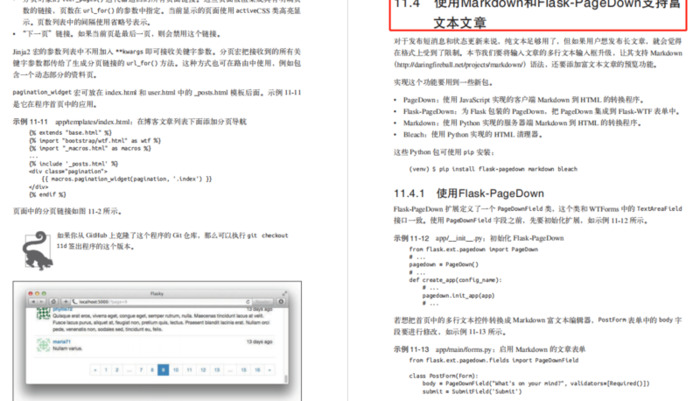Click page 12 in the pagination bar
Viewport: 700px width, 401px height.
[x=203, y=370]
